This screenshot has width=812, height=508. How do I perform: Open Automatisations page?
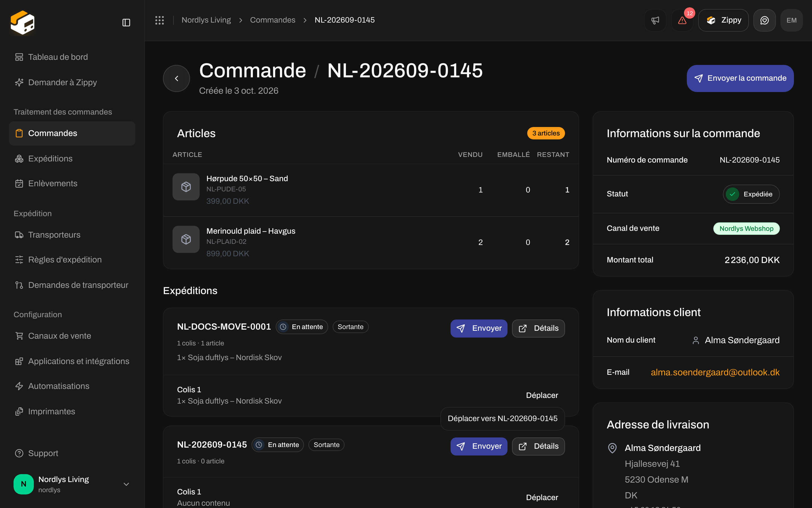(x=72, y=386)
